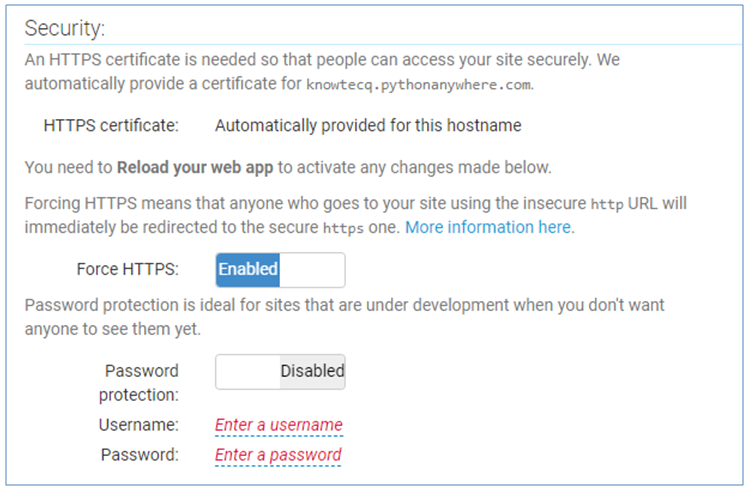Select Automatically provided for this hostname text
The width and height of the screenshot is (745, 492).
[x=367, y=126]
